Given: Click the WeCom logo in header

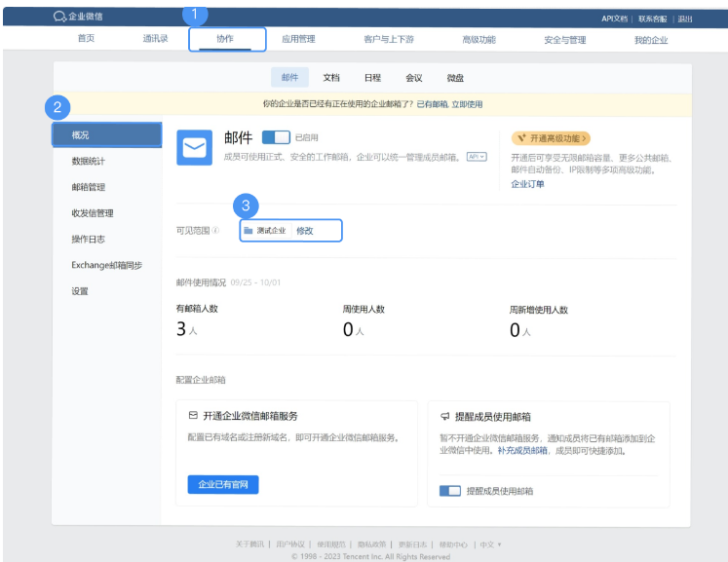Looking at the screenshot, I should pyautogui.click(x=60, y=18).
